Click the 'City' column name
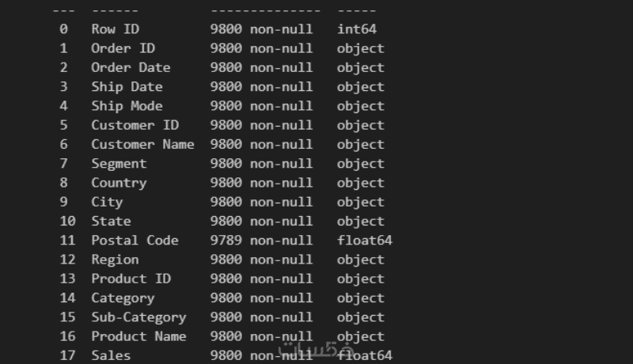Screen dimensions: 633x364 [107, 202]
